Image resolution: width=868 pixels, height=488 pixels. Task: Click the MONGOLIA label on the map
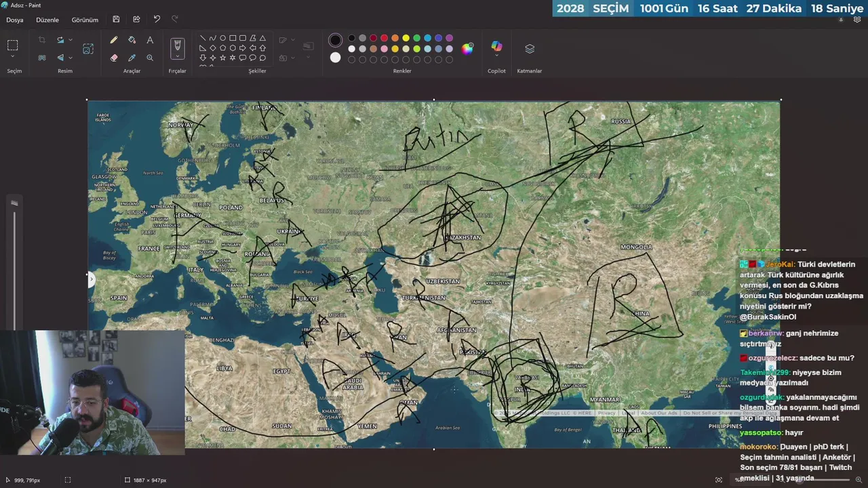(636, 247)
